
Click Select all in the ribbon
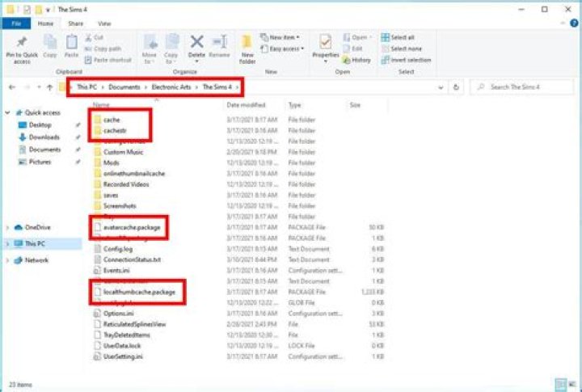click(398, 37)
